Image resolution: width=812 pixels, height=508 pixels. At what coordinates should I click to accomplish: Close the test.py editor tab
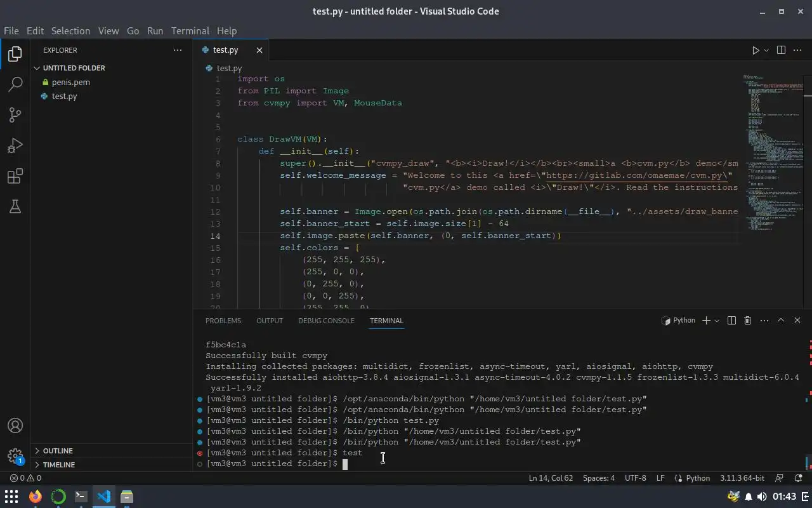pyautogui.click(x=259, y=50)
